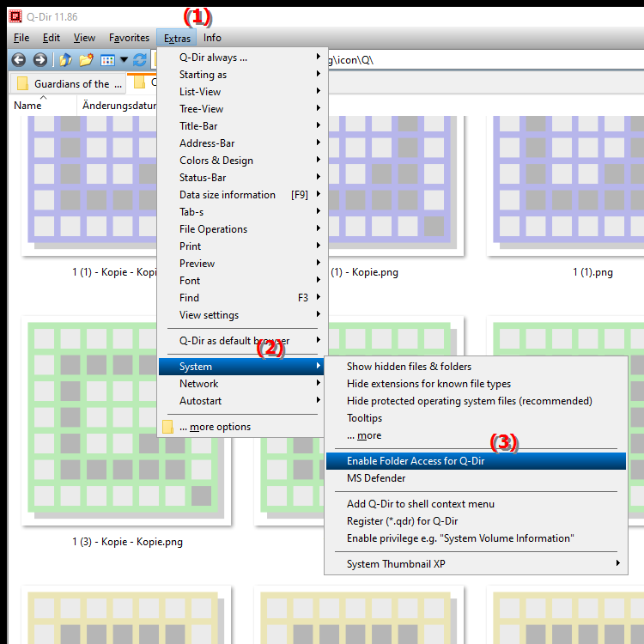The image size is (644, 644).
Task: Open the Autostart submenu
Action: coord(241,401)
